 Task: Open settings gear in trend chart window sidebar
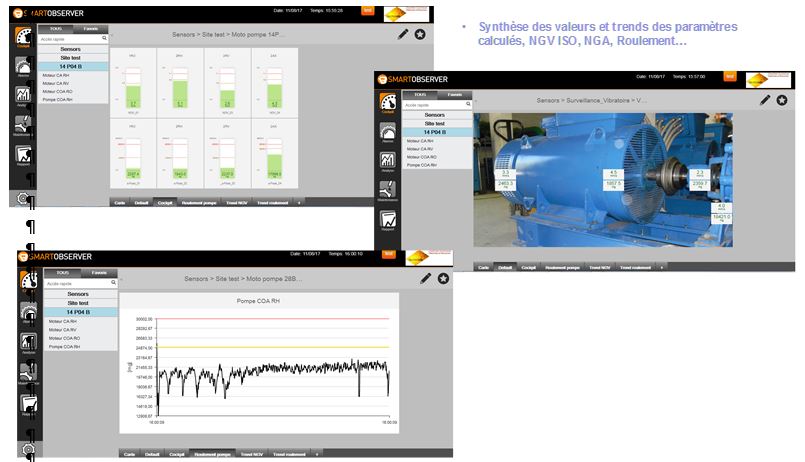(x=29, y=450)
